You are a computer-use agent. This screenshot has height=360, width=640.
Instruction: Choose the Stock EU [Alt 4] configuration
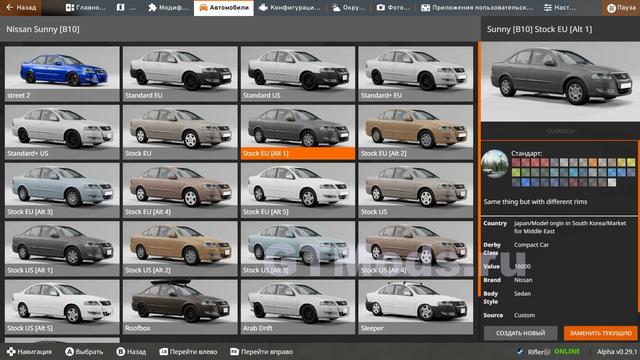pyautogui.click(x=180, y=191)
